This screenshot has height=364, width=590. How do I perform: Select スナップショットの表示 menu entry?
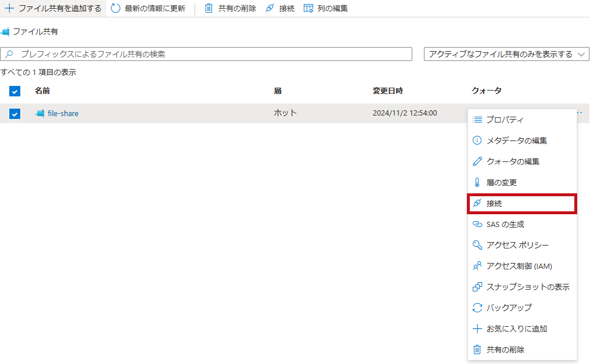[x=527, y=287]
